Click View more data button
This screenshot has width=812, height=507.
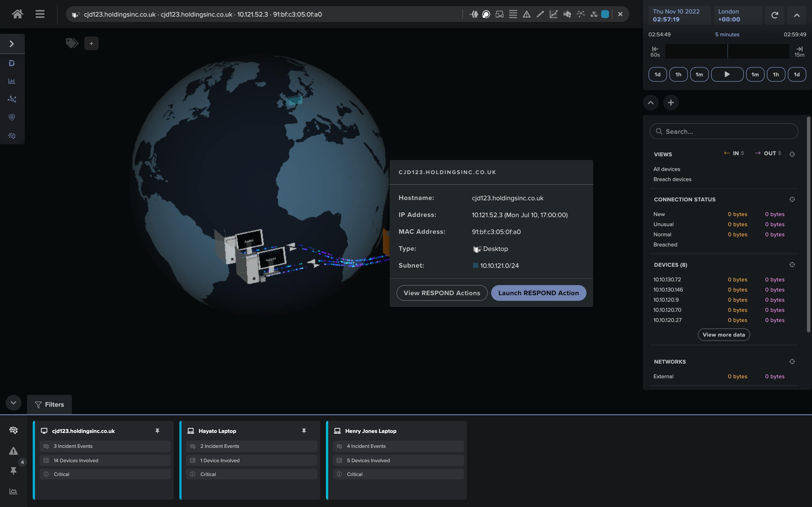[x=723, y=335]
